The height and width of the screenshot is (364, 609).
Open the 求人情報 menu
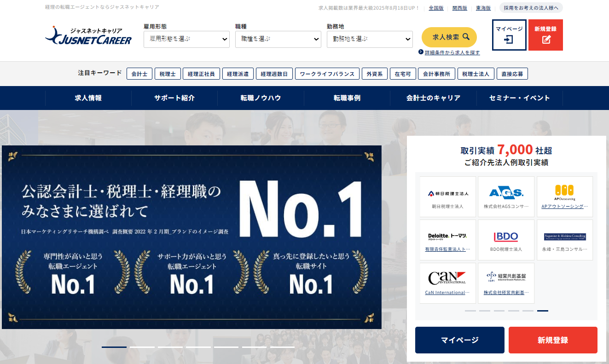pos(88,98)
